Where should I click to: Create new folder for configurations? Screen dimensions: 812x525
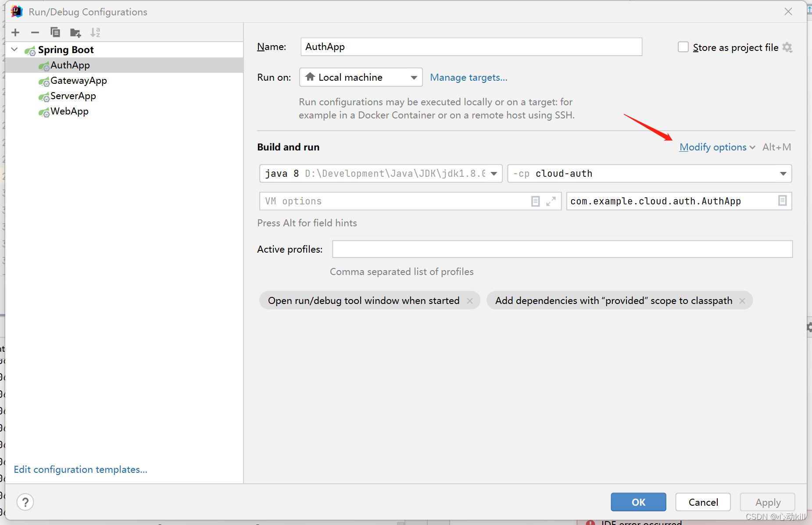coord(75,32)
